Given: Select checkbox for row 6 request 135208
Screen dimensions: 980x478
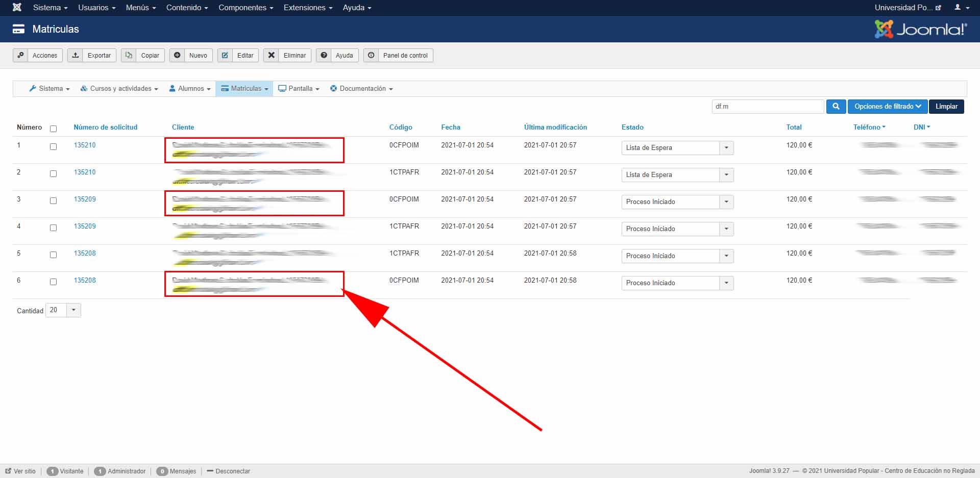Looking at the screenshot, I should point(53,282).
